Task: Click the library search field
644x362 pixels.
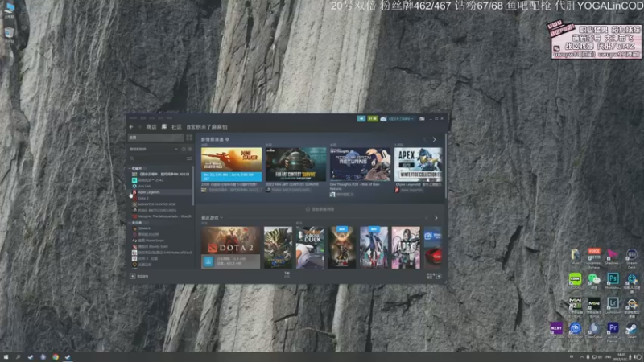Action: click(x=157, y=158)
